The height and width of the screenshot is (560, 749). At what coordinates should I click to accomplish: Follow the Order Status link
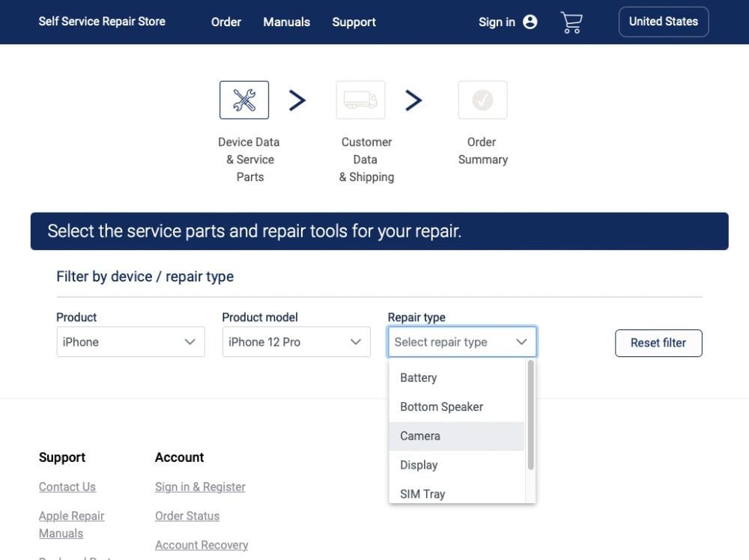click(x=187, y=516)
